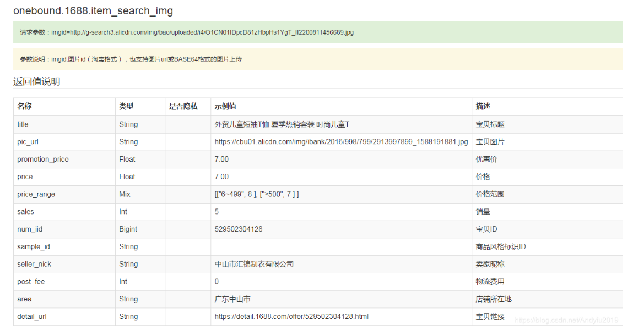The image size is (644, 335).
Task: Select the pic_url name cell
Action: (x=64, y=142)
